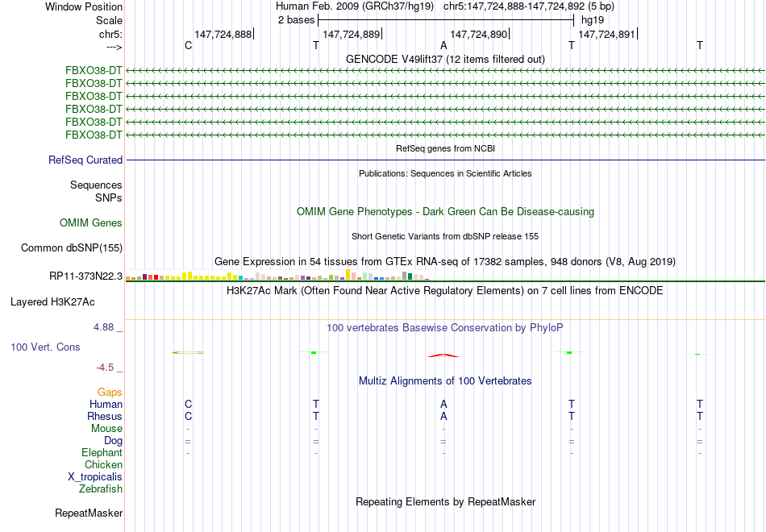This screenshot has height=532, width=766.
Task: Click the chr5: ruler label
Action: click(111, 34)
